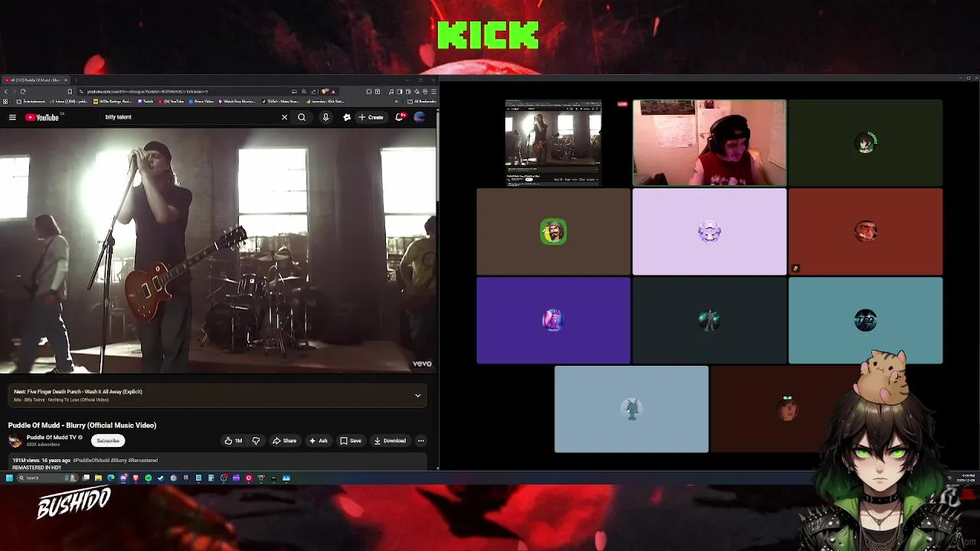Select the shared screen tile in call
Image resolution: width=980 pixels, height=551 pixels.
coord(553,142)
